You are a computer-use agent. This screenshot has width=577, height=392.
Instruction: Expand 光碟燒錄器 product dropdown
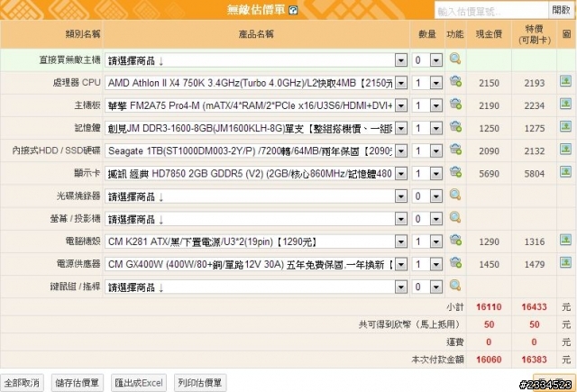click(401, 196)
